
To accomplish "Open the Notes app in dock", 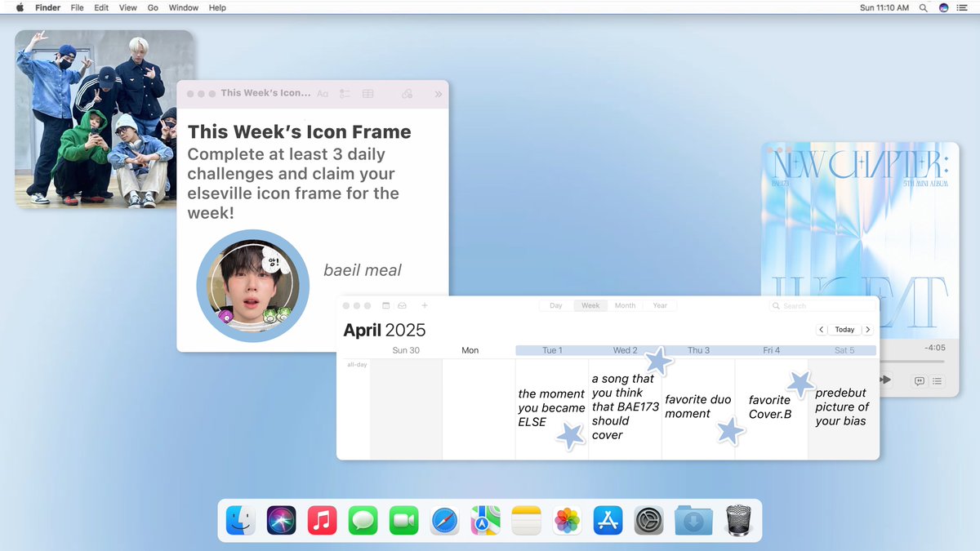I will pos(527,520).
